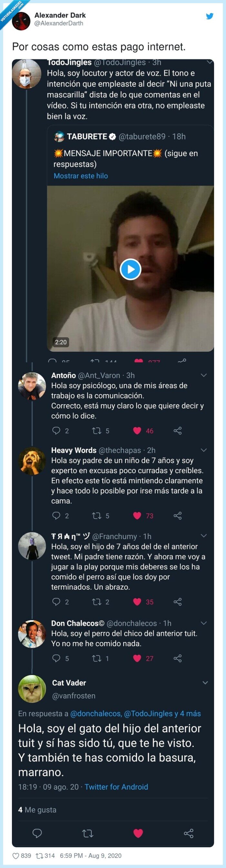Screen dimensions: 226x868
Task: Like Antoño's tweet showing 46 likes
Action: pyautogui.click(x=137, y=430)
